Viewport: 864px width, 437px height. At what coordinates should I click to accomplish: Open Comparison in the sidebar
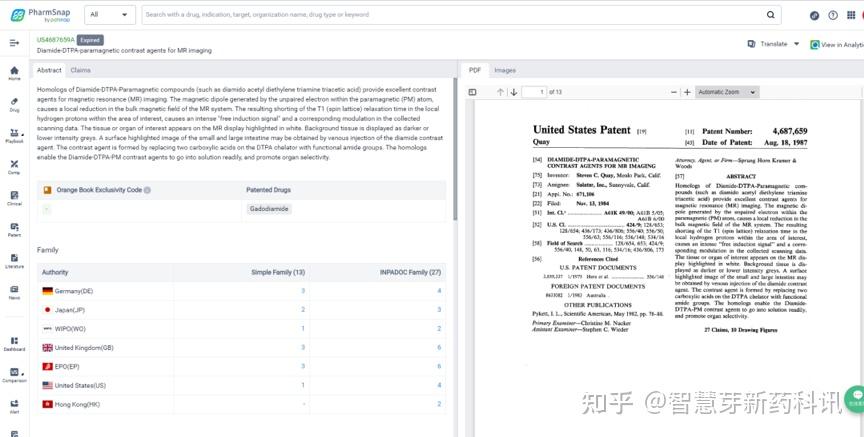[x=14, y=375]
